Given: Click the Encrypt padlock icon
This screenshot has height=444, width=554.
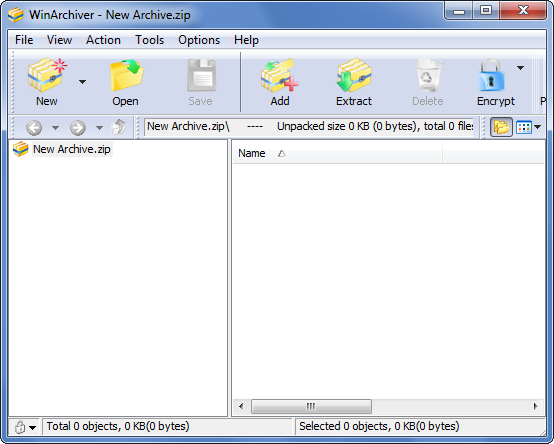Looking at the screenshot, I should tap(491, 75).
